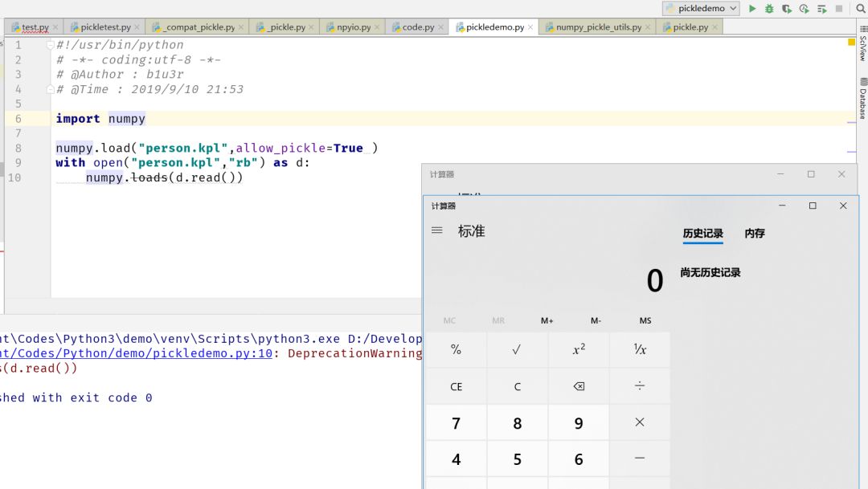This screenshot has height=489, width=868.
Task: Click the x² square key
Action: click(x=579, y=349)
